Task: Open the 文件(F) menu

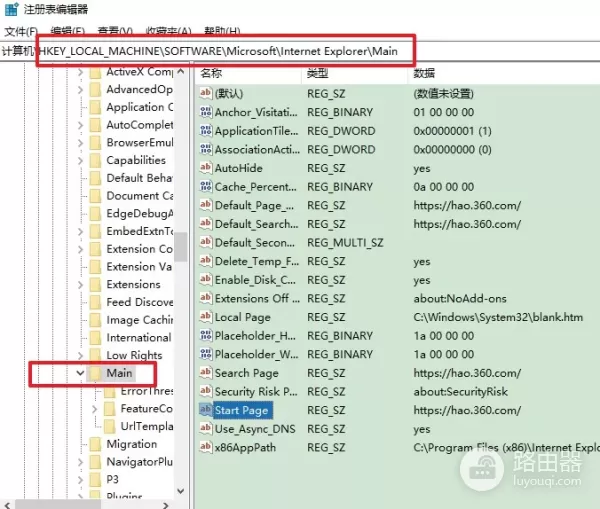Action: [x=20, y=32]
